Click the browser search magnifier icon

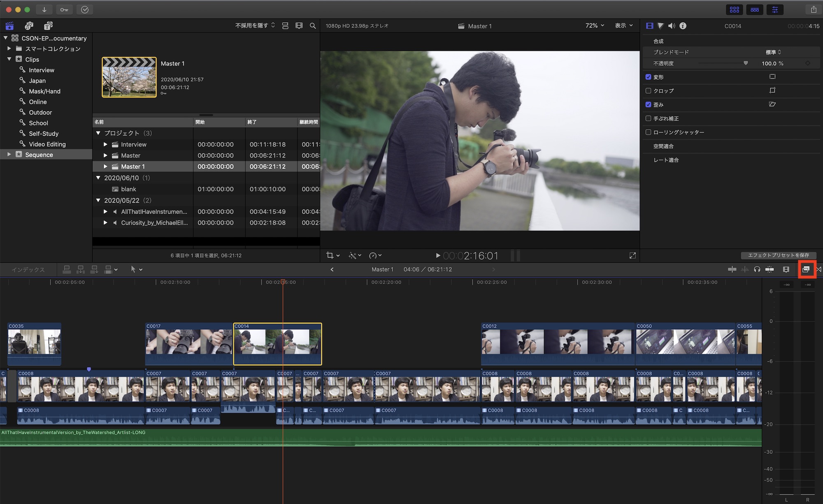coord(313,26)
